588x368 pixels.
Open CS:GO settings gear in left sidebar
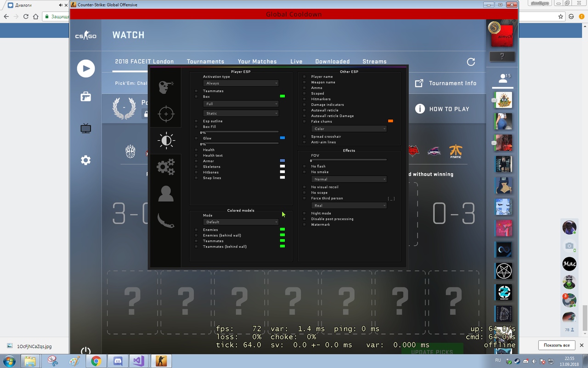[x=86, y=161]
